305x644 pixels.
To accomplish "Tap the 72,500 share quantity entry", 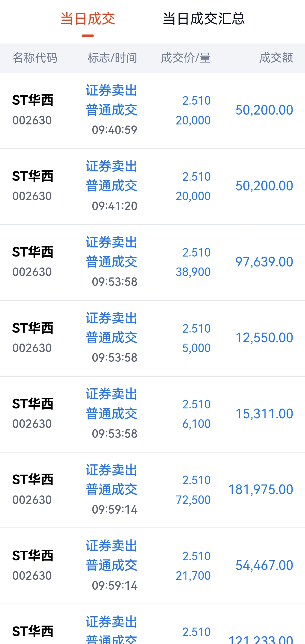I will (x=193, y=500).
